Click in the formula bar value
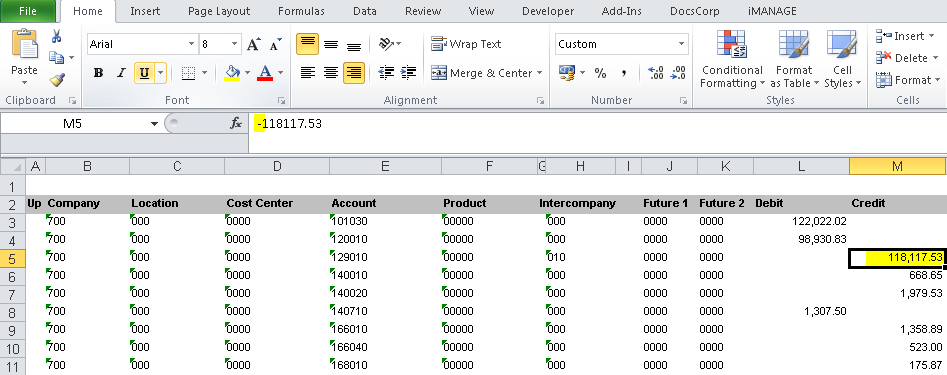 point(289,124)
